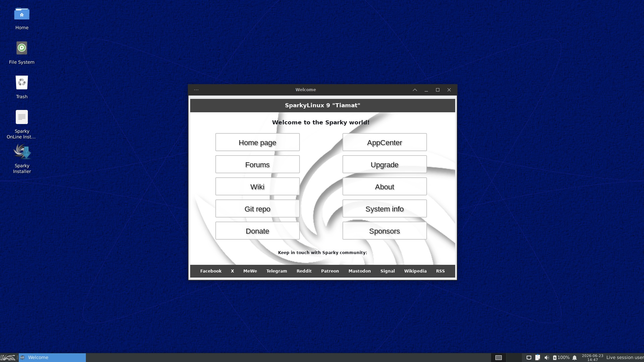Image resolution: width=644 pixels, height=362 pixels.
Task: Open the Forums button
Action: pos(258,165)
